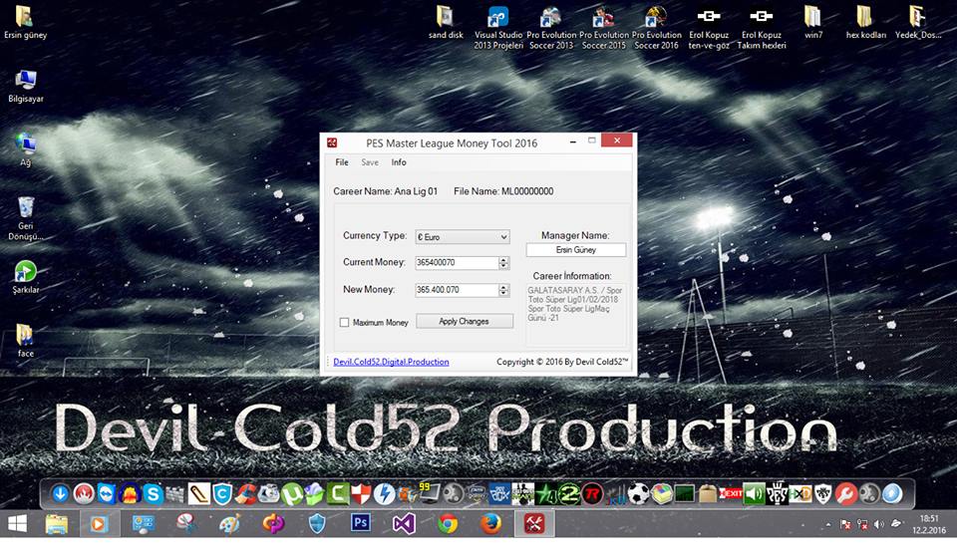Click the green speaker volume dock icon
This screenshot has width=957, height=560.
[755, 493]
